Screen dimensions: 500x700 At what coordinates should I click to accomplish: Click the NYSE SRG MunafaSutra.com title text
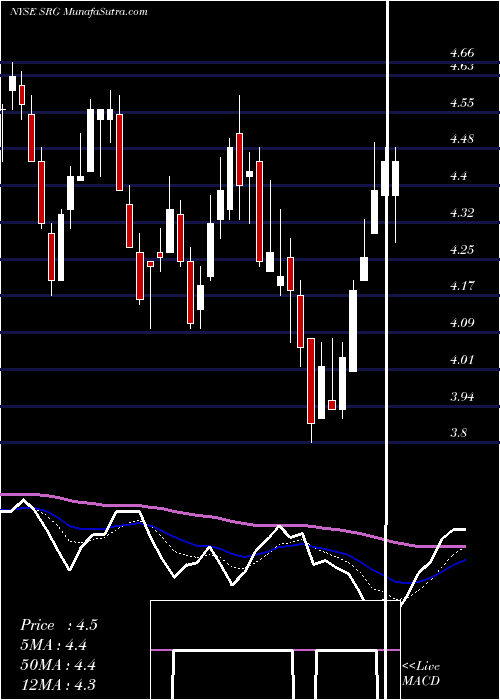[x=79, y=12]
